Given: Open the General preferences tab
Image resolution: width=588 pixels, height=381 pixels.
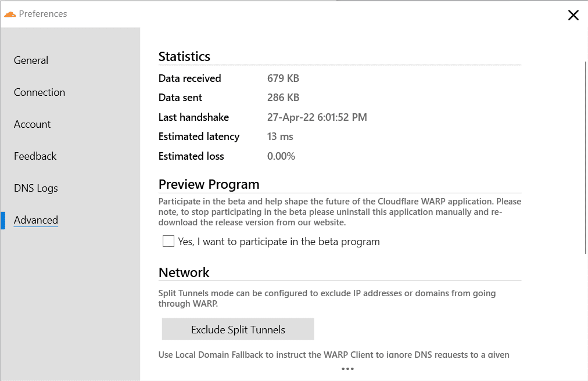Looking at the screenshot, I should click(31, 60).
